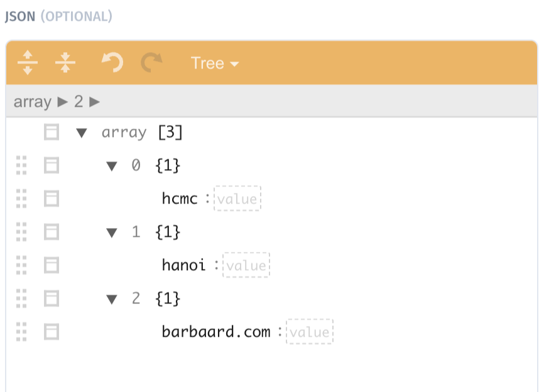
Task: Open the actions menu for the barbaard.com row
Action: (x=51, y=332)
